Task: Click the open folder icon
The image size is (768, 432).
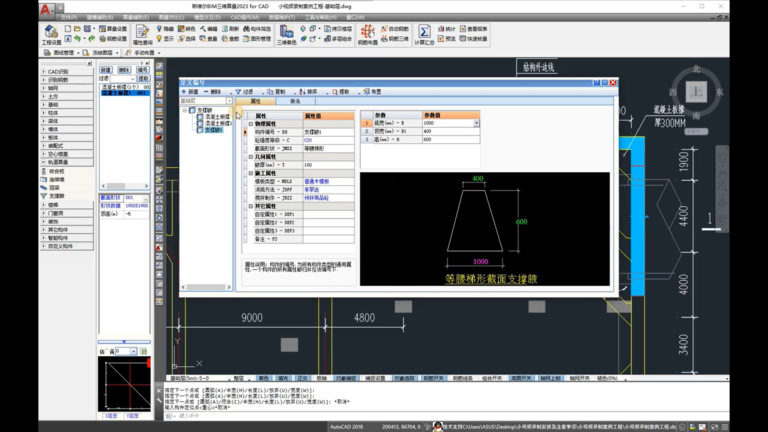Action: (x=77, y=29)
